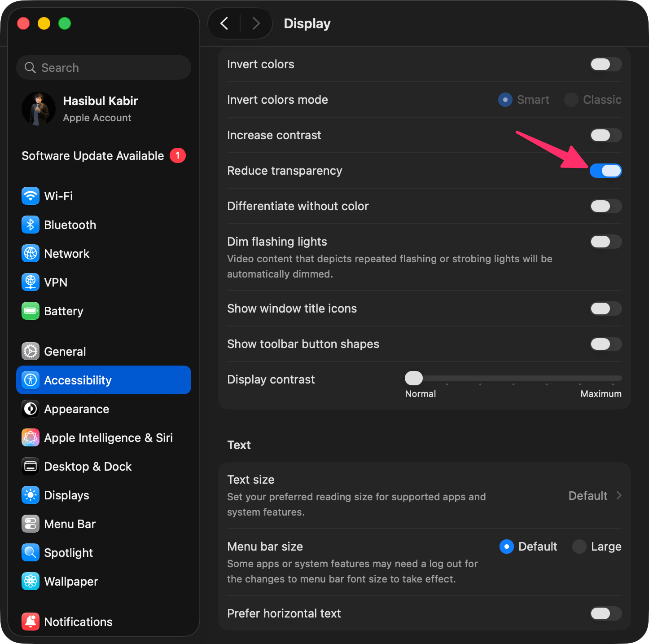The image size is (649, 644).
Task: Open the Displays settings pane
Action: [x=104, y=495]
